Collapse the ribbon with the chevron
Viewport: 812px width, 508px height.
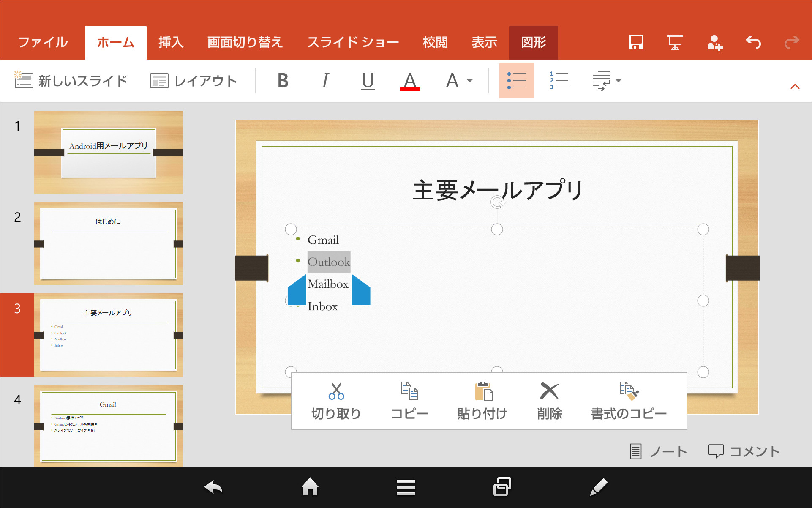pos(795,85)
